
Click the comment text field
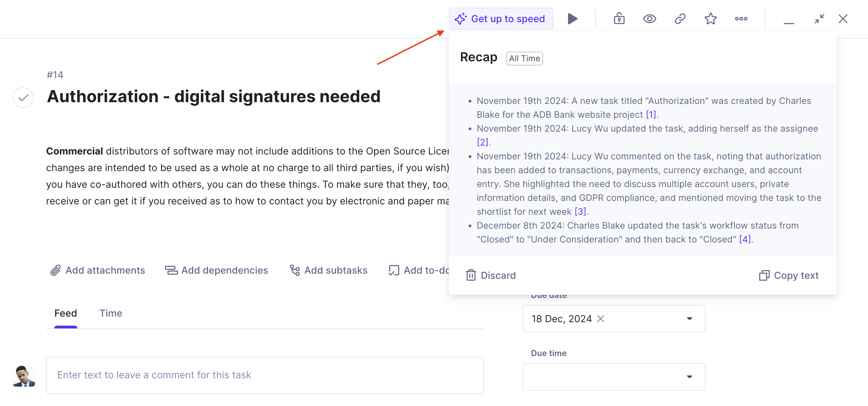point(265,376)
